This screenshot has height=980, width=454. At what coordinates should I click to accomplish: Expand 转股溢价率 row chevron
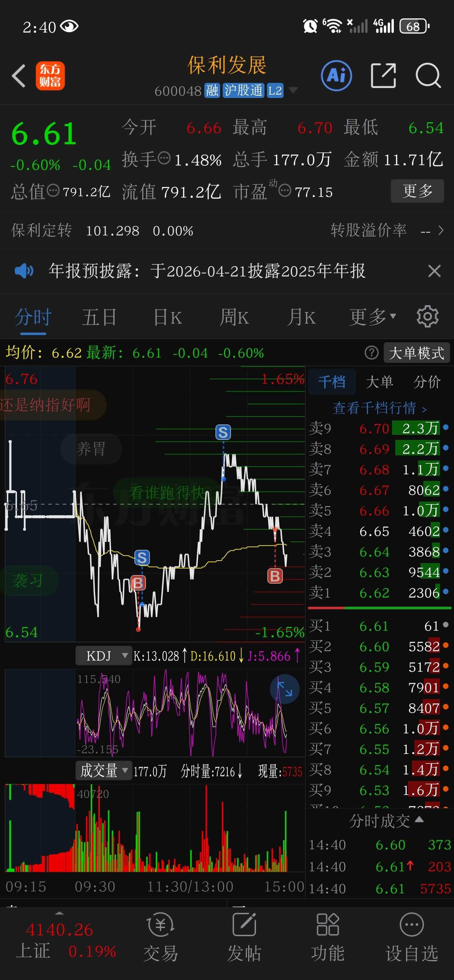(x=441, y=230)
